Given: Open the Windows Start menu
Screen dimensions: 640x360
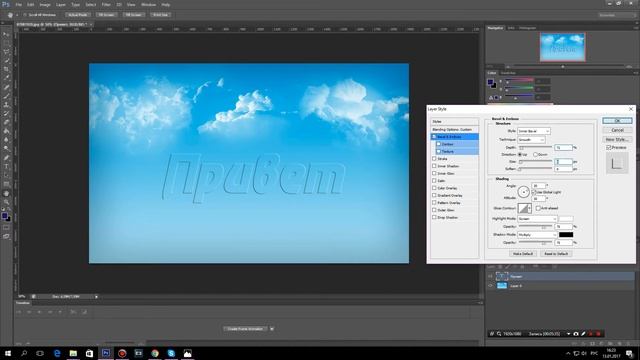Looking at the screenshot, I should [x=8, y=353].
